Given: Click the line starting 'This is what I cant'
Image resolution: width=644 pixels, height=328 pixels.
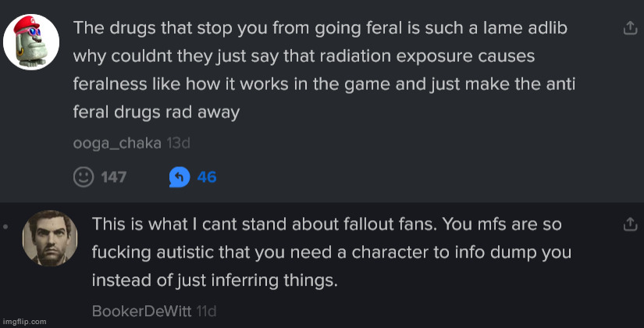Looking at the screenshot, I should tap(326, 225).
